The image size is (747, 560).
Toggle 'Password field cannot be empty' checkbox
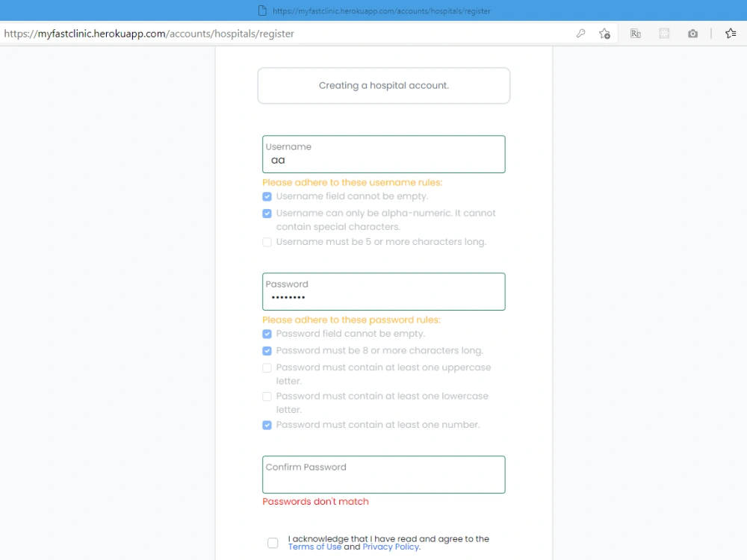pos(267,334)
